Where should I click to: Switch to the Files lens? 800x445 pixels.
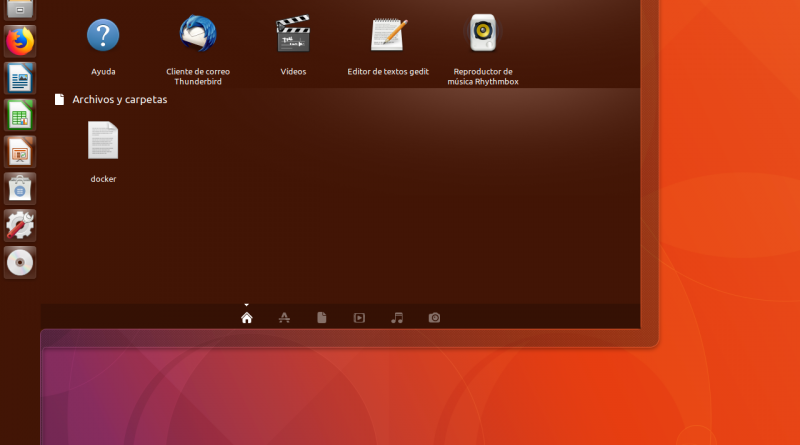322,318
